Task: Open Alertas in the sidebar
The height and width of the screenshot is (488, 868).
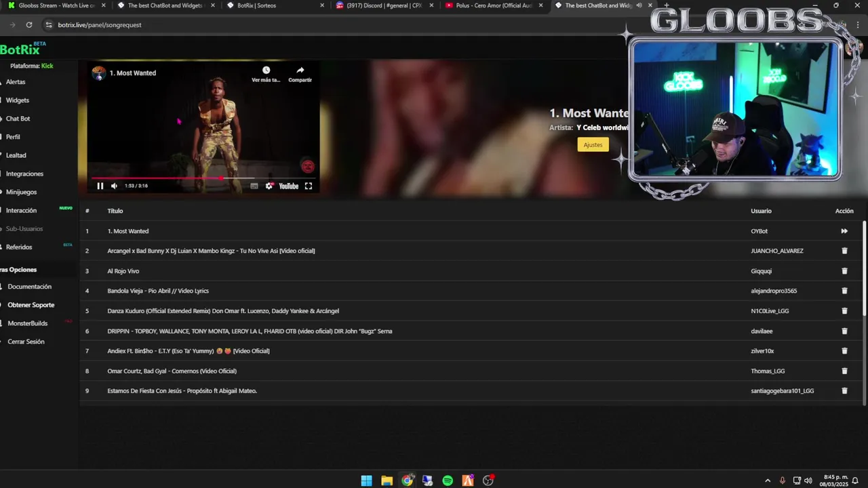Action: (15, 82)
